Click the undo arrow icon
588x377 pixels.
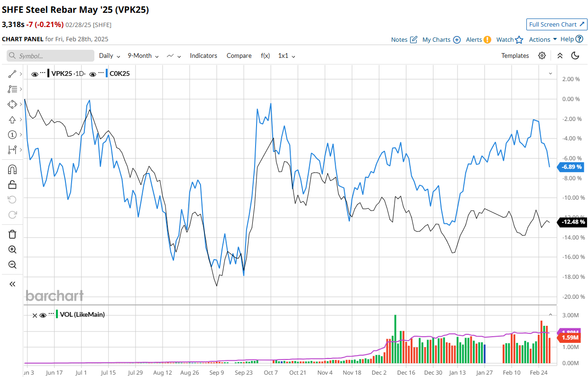12,200
